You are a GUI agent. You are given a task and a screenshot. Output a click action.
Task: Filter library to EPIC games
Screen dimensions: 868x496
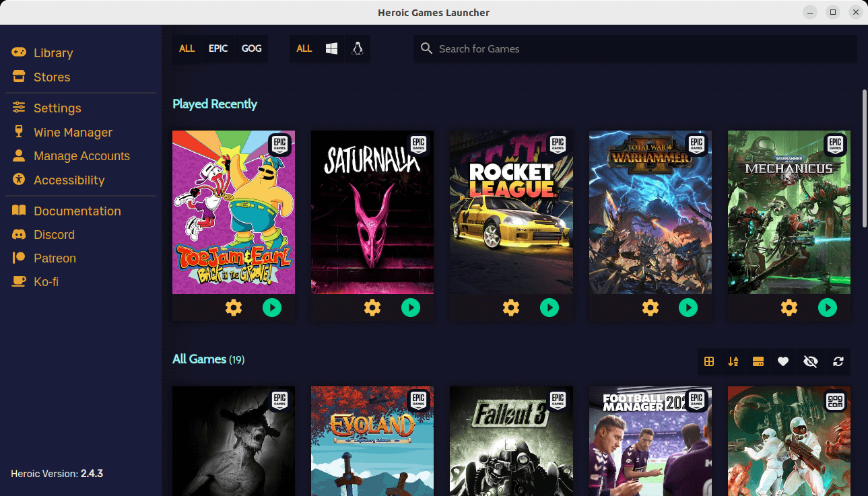point(218,49)
